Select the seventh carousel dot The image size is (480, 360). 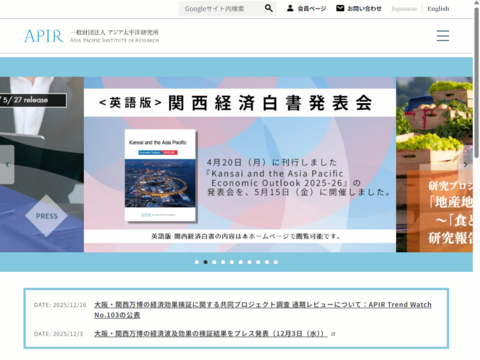pyautogui.click(x=249, y=262)
